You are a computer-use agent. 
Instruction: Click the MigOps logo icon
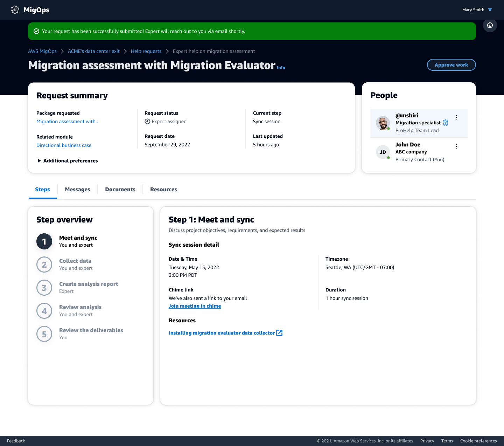pyautogui.click(x=15, y=9)
